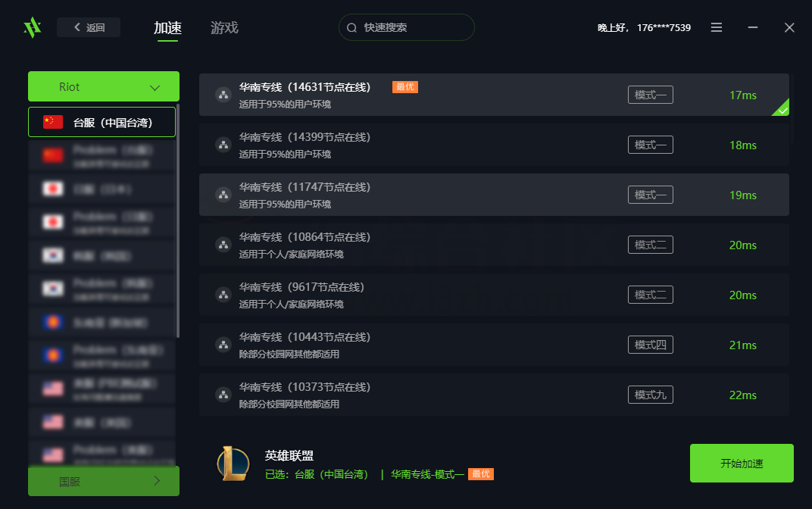Image resolution: width=812 pixels, height=509 pixels.
Task: Select 台服(中国台湾) server
Action: 102,122
